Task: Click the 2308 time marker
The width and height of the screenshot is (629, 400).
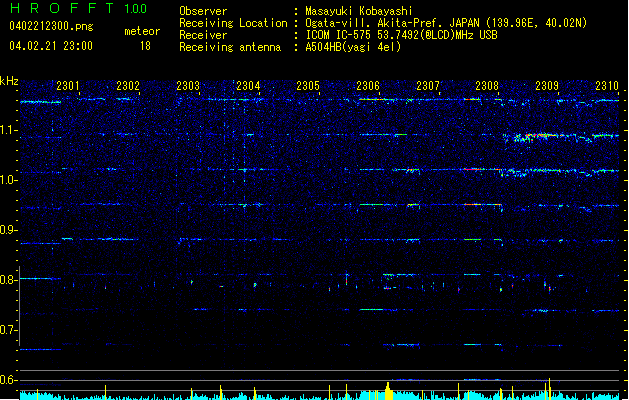Action: point(487,86)
